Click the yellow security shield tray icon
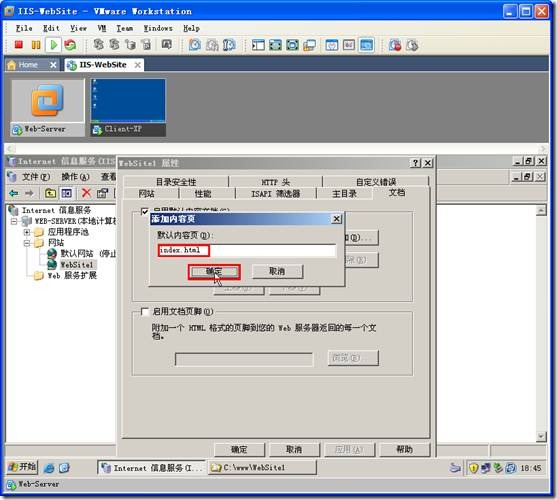 [473, 468]
